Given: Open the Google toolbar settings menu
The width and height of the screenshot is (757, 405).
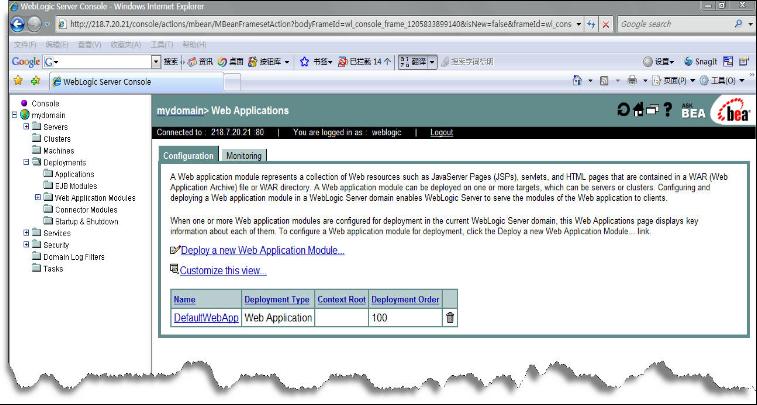Looking at the screenshot, I should pyautogui.click(x=659, y=62).
